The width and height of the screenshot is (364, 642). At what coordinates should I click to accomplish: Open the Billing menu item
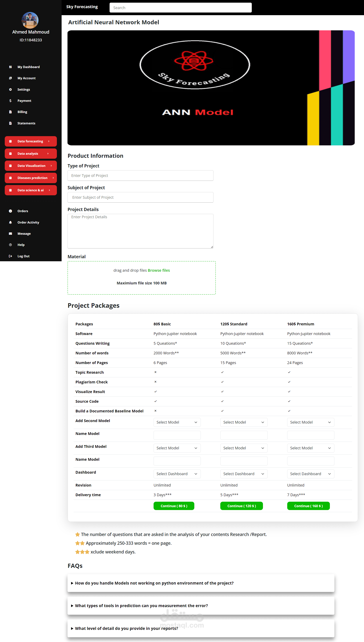(x=22, y=112)
